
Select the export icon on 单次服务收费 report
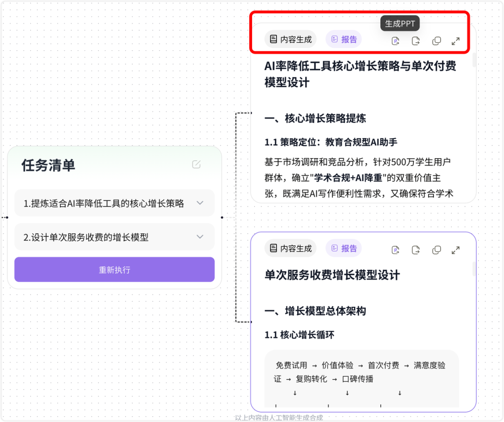click(x=415, y=249)
